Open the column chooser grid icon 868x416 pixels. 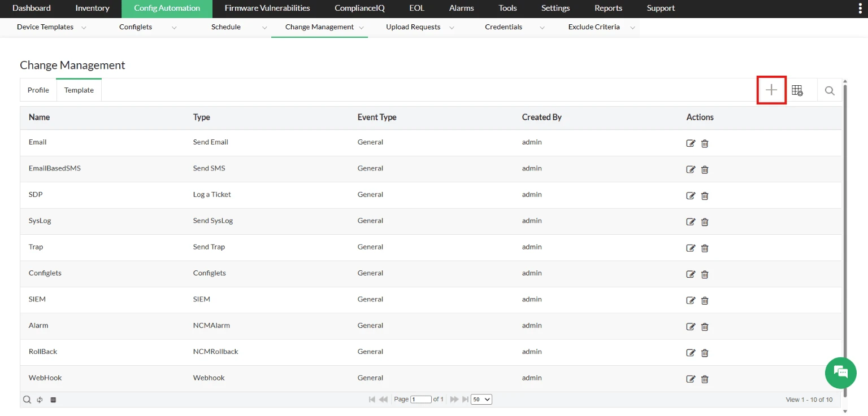[797, 90]
